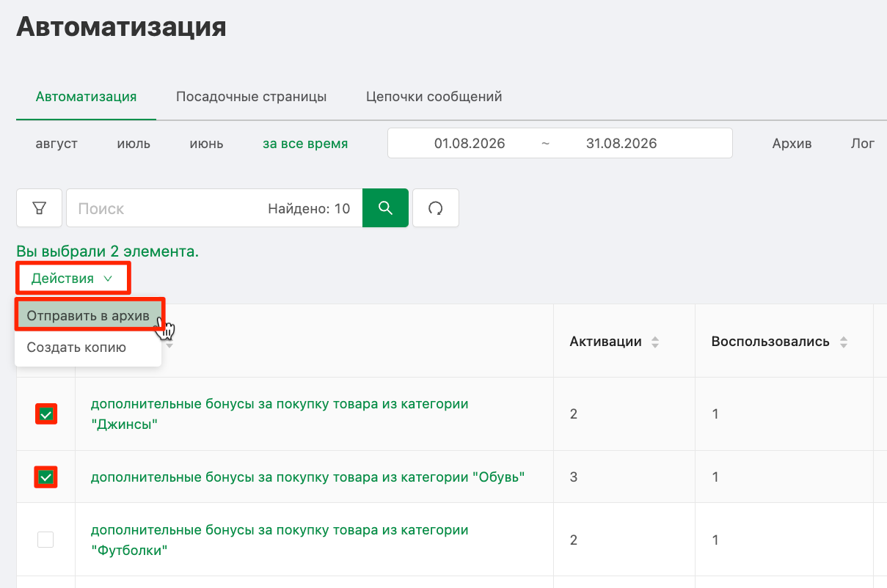Open the filter funnel button

coord(39,208)
